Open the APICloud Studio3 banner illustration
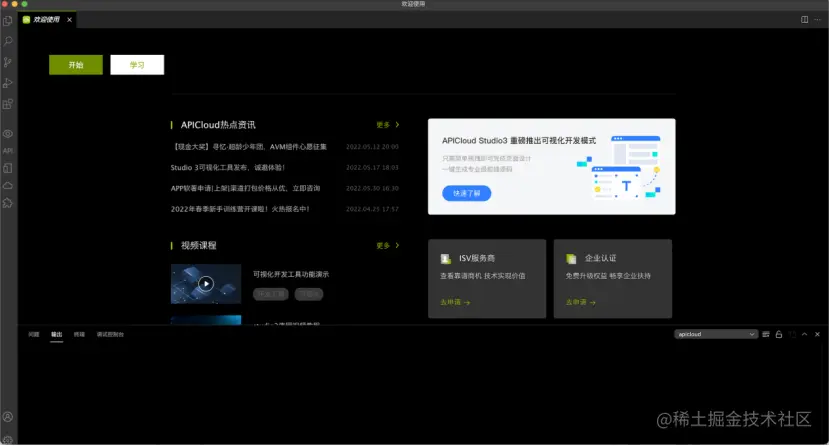Viewport: 829px width, 446px height. [618, 166]
